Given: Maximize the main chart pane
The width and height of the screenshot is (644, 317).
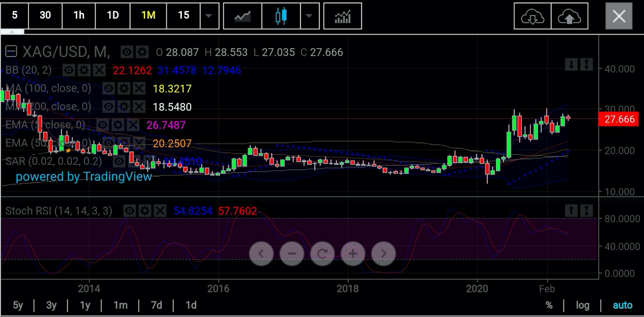Looking at the screenshot, I should (x=586, y=64).
